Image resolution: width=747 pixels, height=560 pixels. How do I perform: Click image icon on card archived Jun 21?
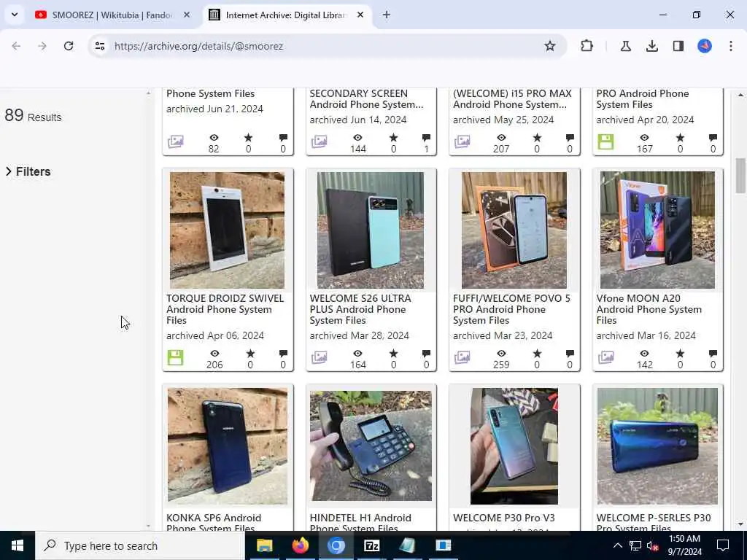click(176, 141)
